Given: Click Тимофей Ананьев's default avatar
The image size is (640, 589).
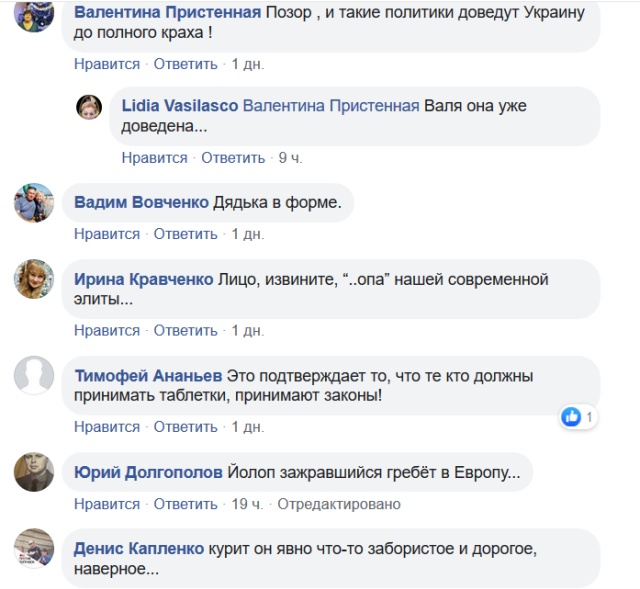Looking at the screenshot, I should (x=34, y=375).
